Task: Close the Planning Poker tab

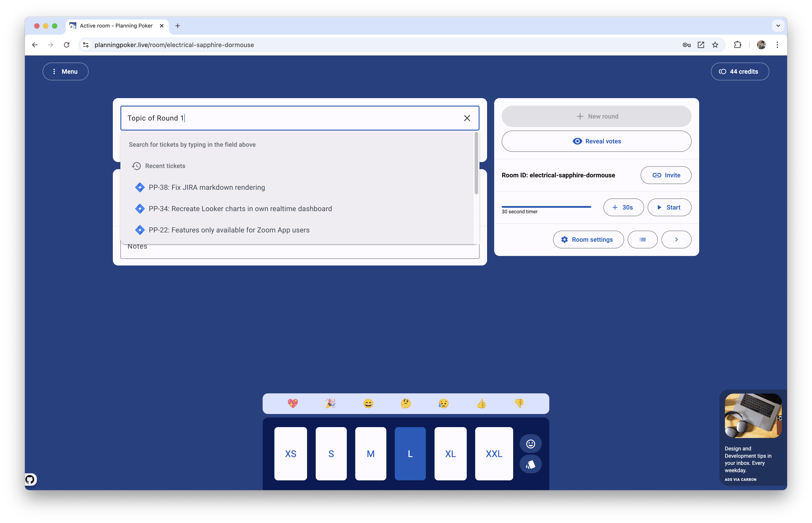Action: coord(162,26)
